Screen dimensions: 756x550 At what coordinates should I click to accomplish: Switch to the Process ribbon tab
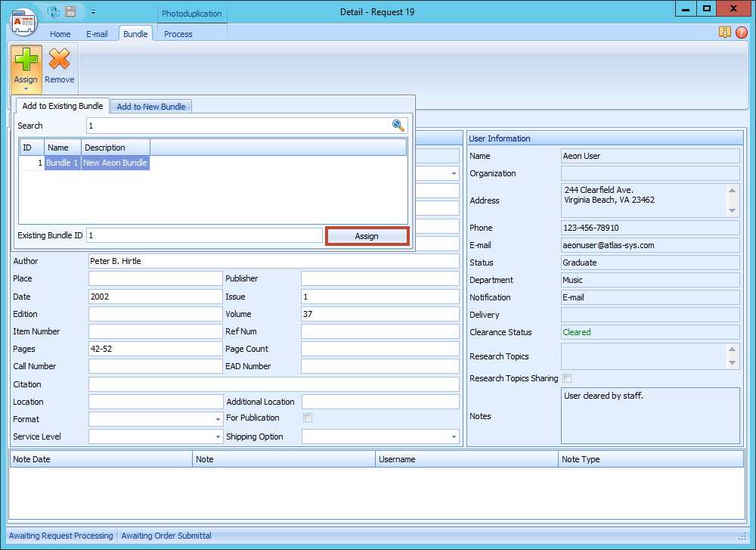point(178,34)
